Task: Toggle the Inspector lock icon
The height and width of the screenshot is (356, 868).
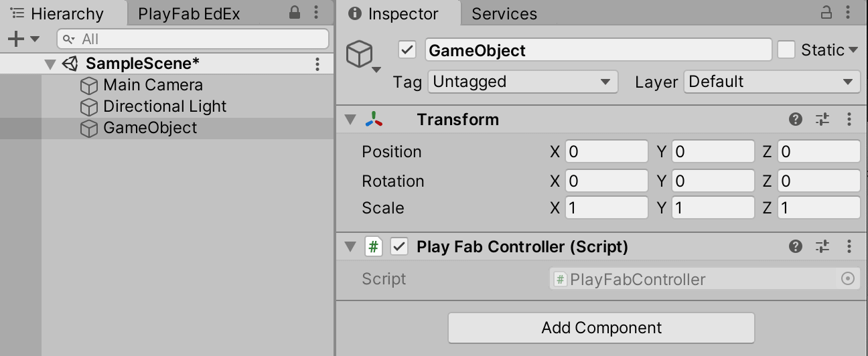Action: point(826,13)
